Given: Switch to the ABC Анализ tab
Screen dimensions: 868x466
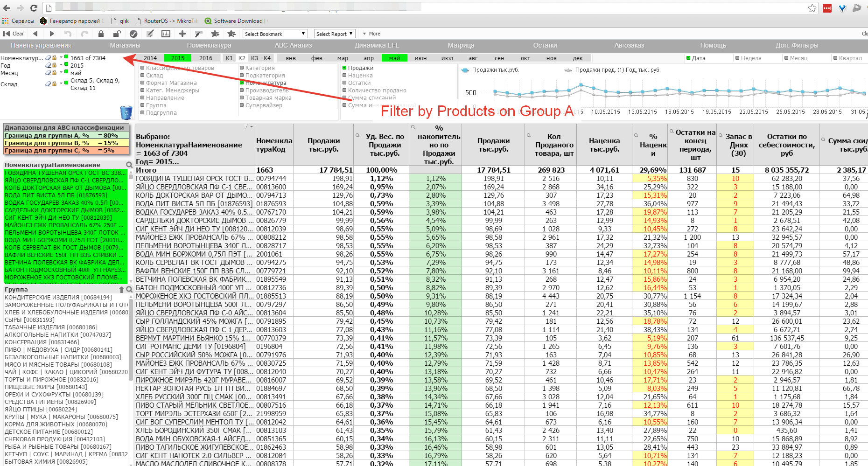Looking at the screenshot, I should pos(293,45).
